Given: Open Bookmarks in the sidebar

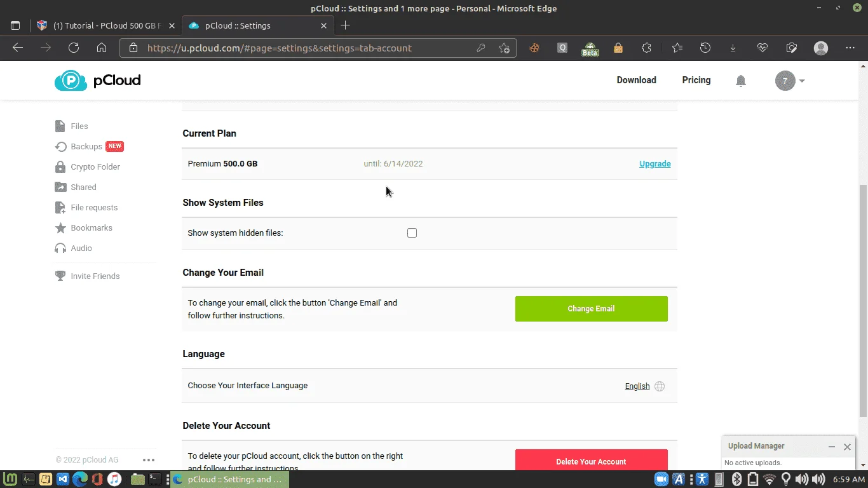Looking at the screenshot, I should pos(84,227).
